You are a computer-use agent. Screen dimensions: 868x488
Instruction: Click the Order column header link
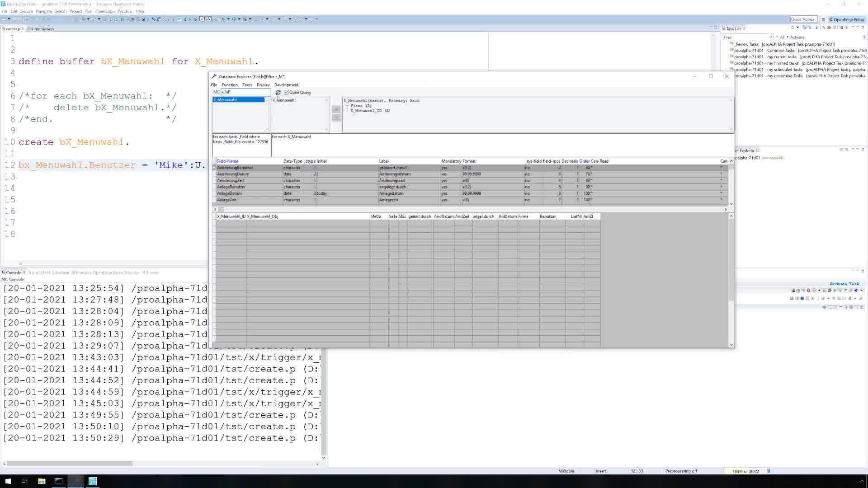584,161
